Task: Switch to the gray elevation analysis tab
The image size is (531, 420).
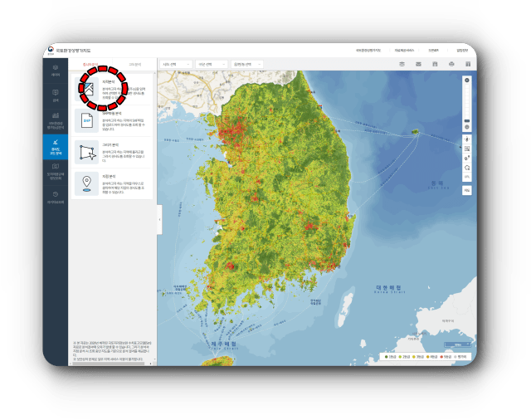Action: (x=134, y=65)
